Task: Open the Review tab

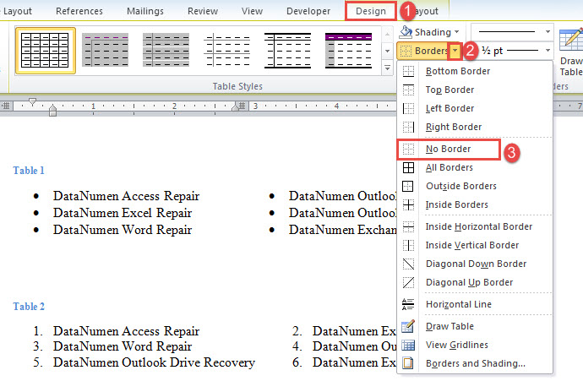Action: pos(203,11)
